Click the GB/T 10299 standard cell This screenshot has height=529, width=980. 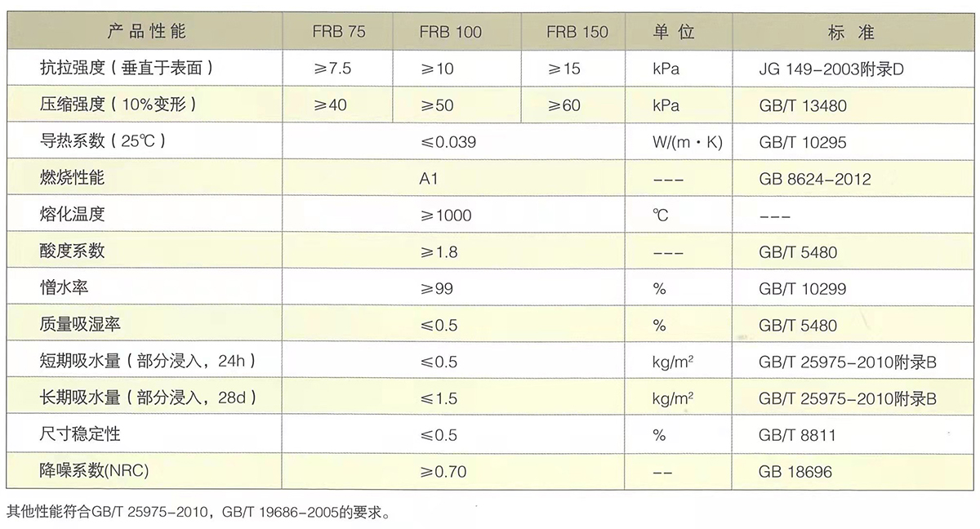point(802,289)
